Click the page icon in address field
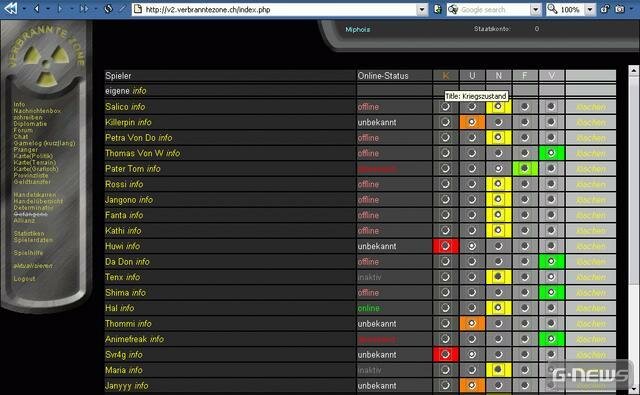Screen dimensions: 640x395 point(138,9)
